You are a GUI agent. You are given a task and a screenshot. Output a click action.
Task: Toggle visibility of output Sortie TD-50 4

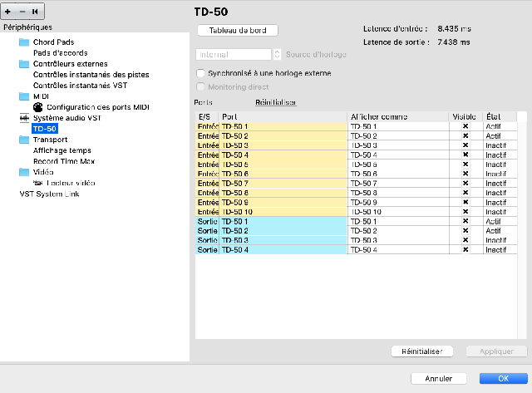(x=465, y=249)
